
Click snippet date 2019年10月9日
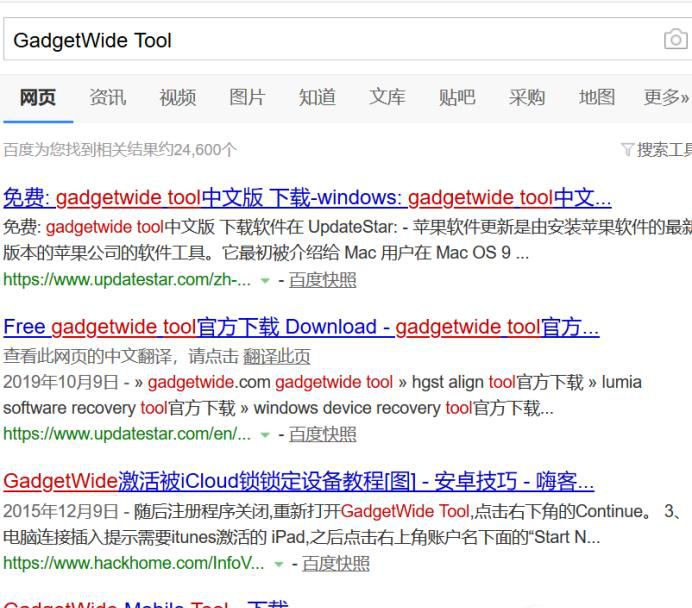tap(60, 382)
